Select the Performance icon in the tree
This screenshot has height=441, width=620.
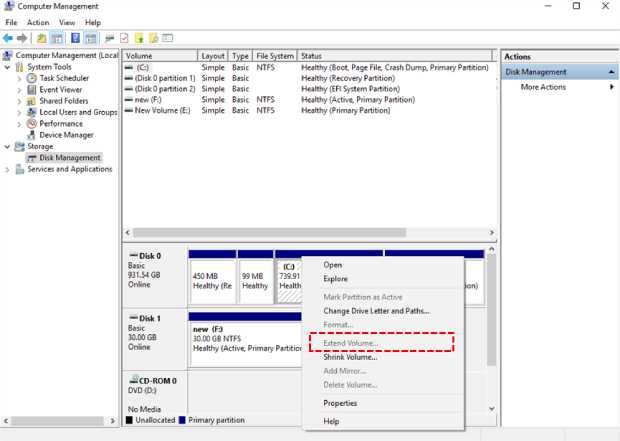(x=31, y=124)
